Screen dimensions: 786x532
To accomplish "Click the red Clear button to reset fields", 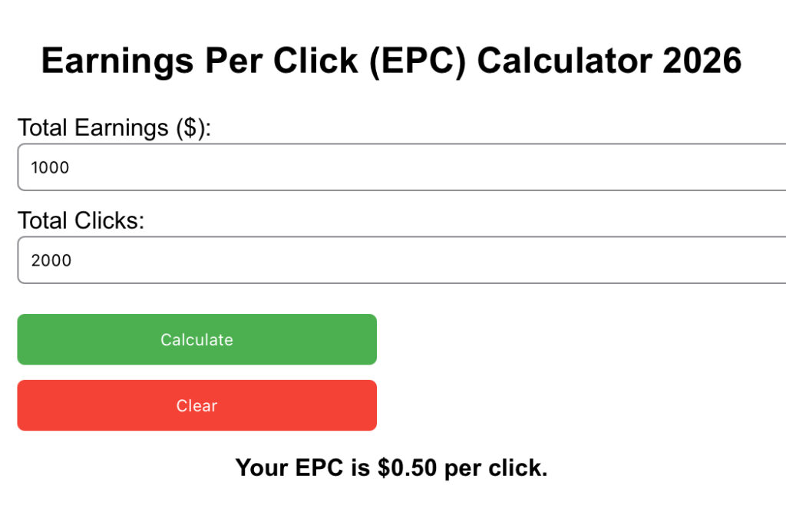I will [x=196, y=405].
